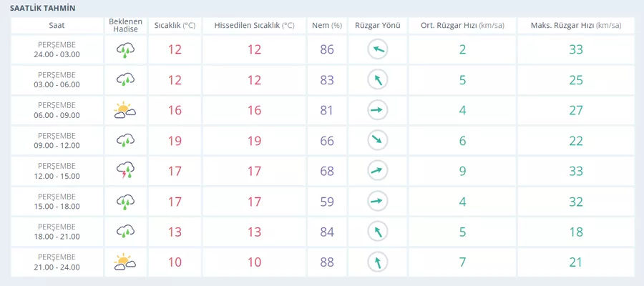Click the 'Rüzgar Yönü' column header

tap(377, 26)
